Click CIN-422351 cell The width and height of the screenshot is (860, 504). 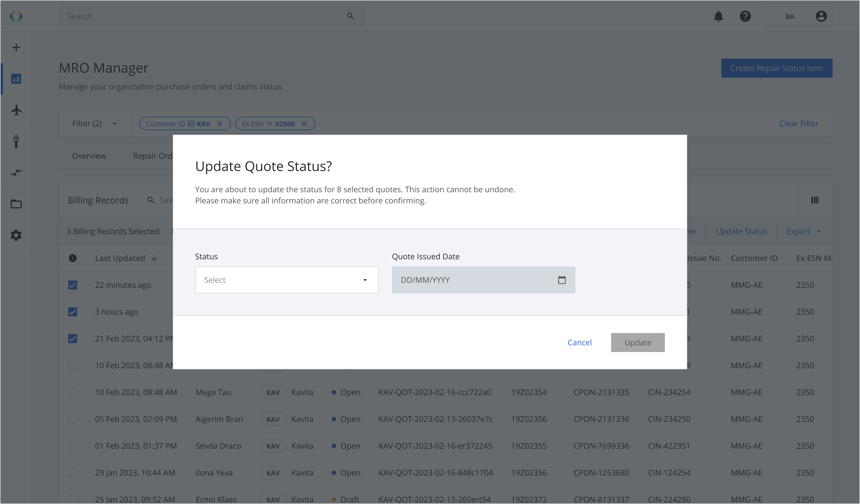669,446
